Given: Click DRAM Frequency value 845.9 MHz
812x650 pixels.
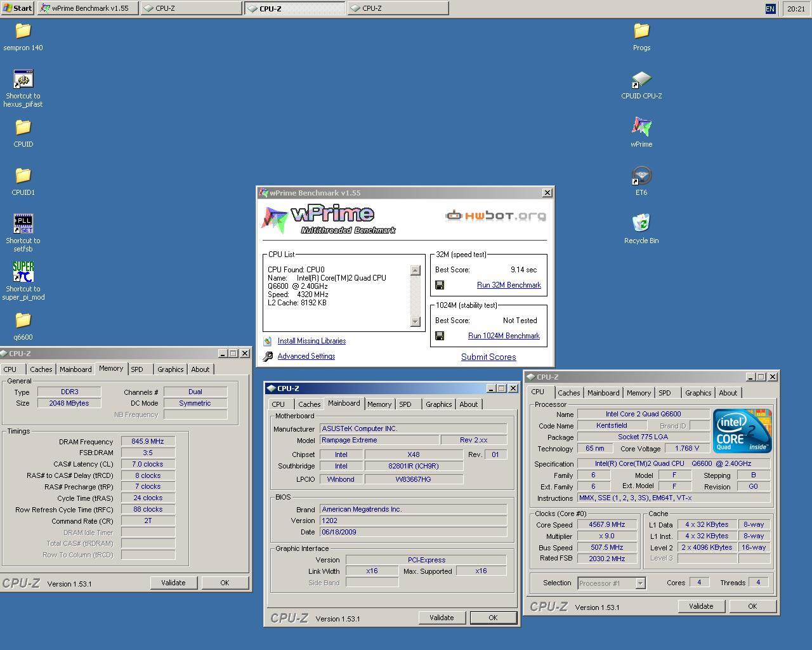Looking at the screenshot, I should coord(148,441).
